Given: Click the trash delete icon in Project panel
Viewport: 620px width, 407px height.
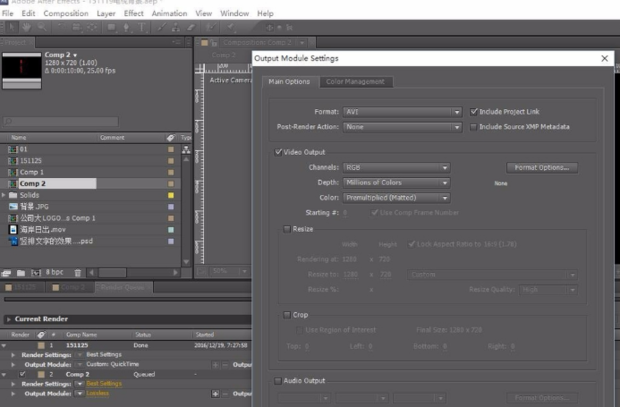Looking at the screenshot, I should (x=78, y=272).
